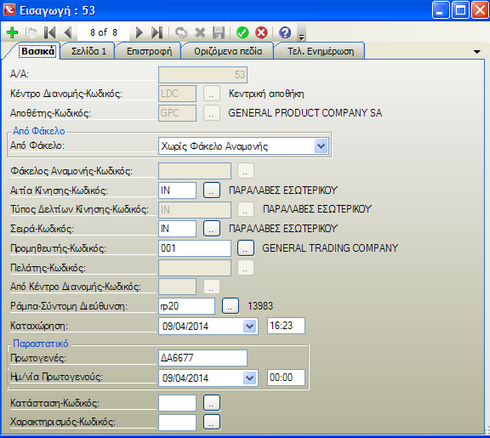Click lookup button for Χαρακτηρισμός-Κωδικός
490x438 pixels.
pos(211,422)
